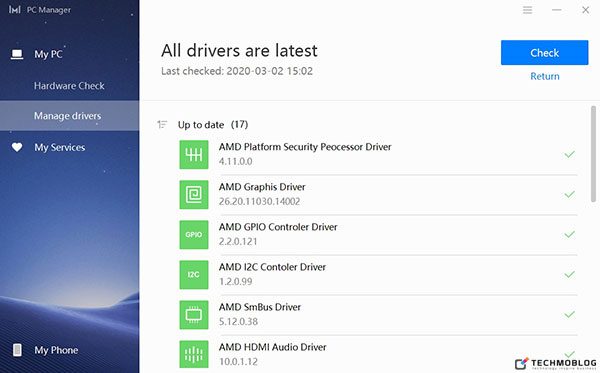This screenshot has height=373, width=600.
Task: Click the AMD Graphics Driver icon
Action: click(x=194, y=195)
